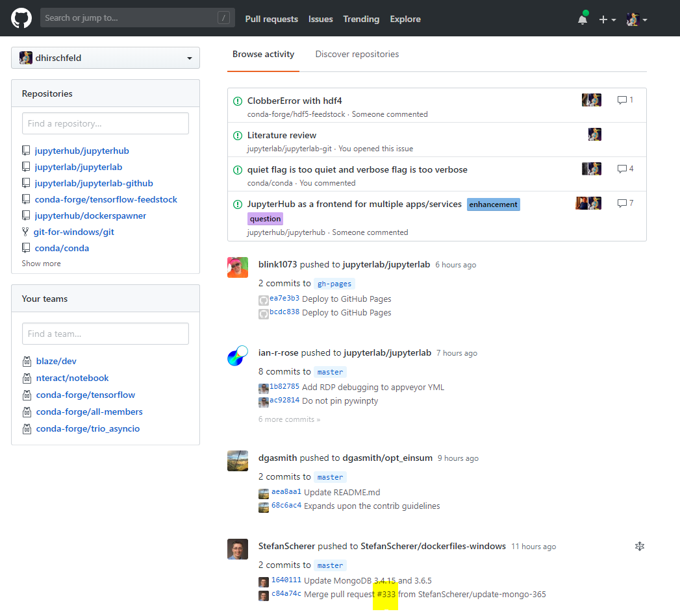Click participant avatars on Literature review
The height and width of the screenshot is (616, 680).
tap(594, 134)
